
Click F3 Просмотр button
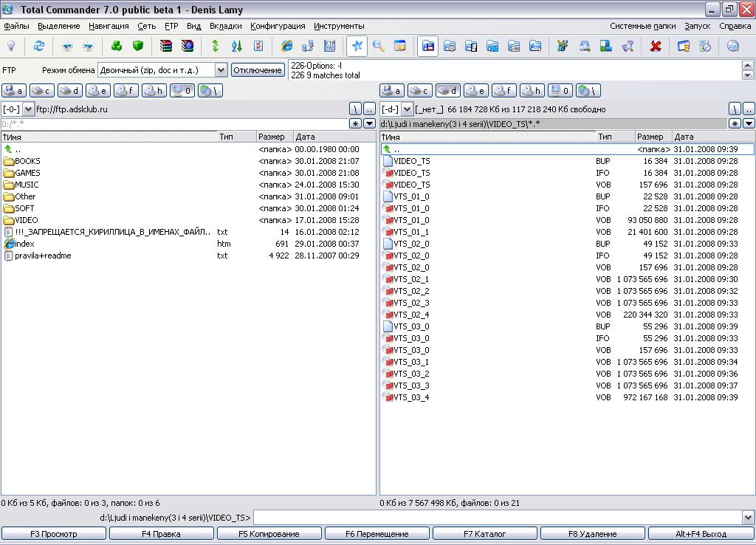tap(53, 534)
